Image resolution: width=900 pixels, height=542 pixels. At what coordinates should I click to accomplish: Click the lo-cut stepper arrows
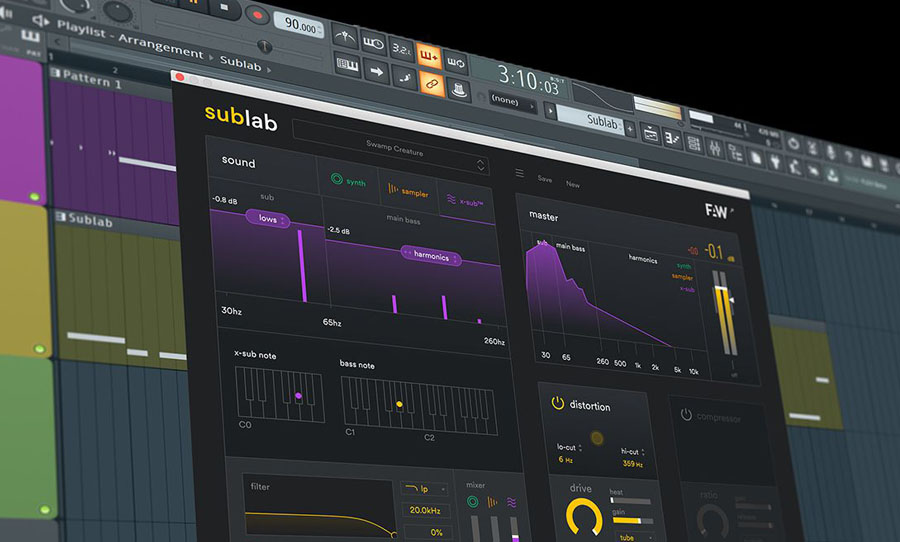tap(580, 447)
